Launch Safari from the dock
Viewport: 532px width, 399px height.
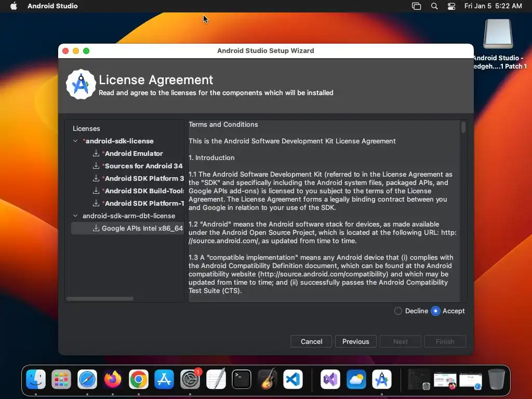coord(87,379)
